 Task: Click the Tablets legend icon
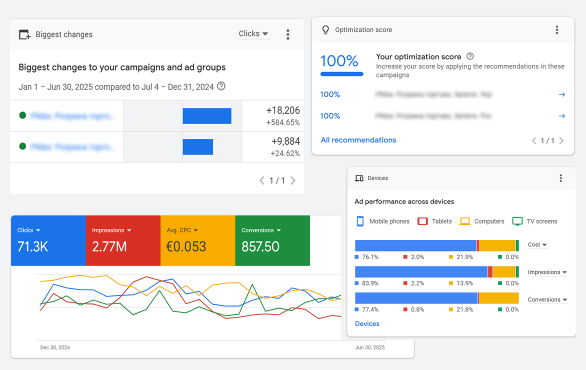(x=422, y=221)
